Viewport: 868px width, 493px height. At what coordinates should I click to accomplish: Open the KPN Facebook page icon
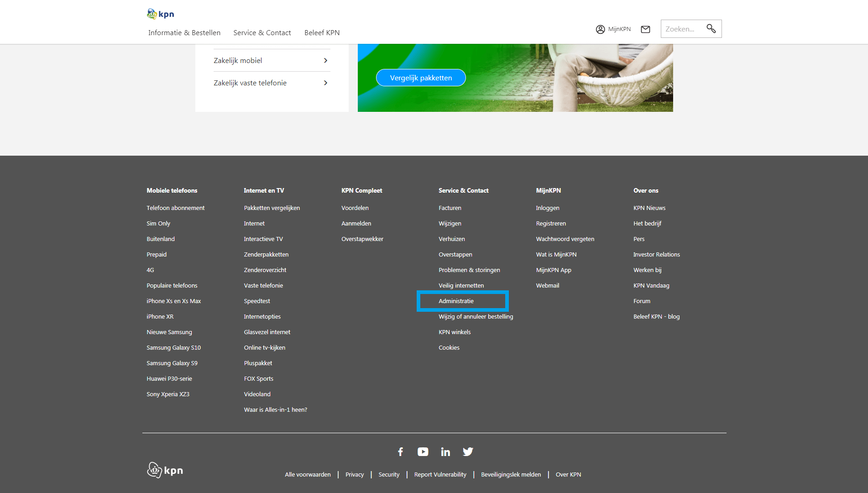click(x=400, y=451)
